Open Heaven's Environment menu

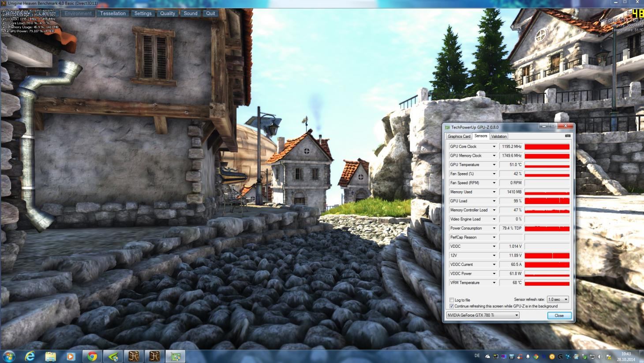click(x=78, y=13)
